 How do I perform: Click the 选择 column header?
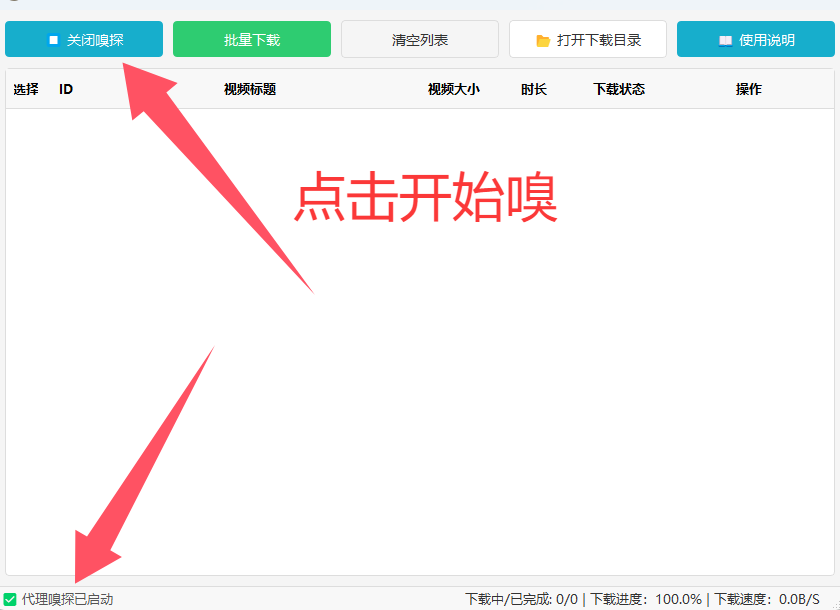26,89
